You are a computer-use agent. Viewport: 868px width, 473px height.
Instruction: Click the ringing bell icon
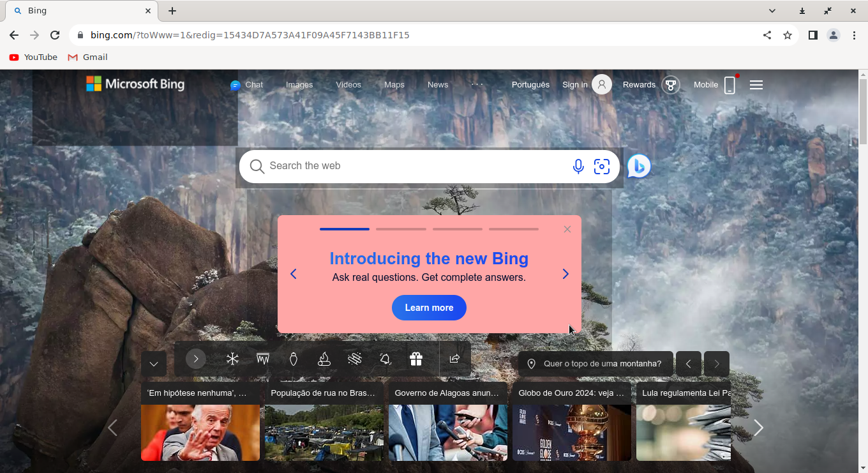point(385,359)
